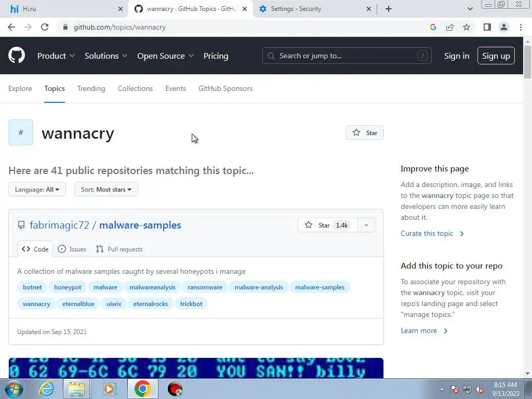Viewport: 532px width, 399px height.
Task: Switch to the Explore tab
Action: click(x=20, y=88)
